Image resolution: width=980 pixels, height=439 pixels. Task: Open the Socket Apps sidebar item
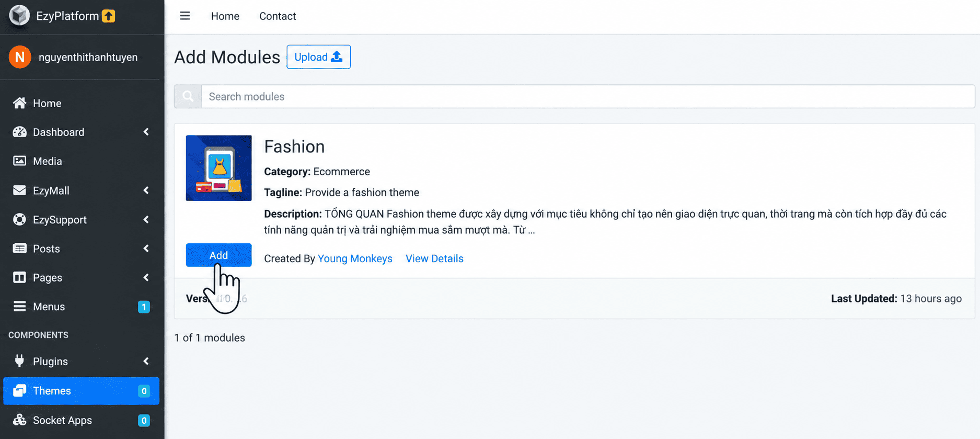[81, 420]
